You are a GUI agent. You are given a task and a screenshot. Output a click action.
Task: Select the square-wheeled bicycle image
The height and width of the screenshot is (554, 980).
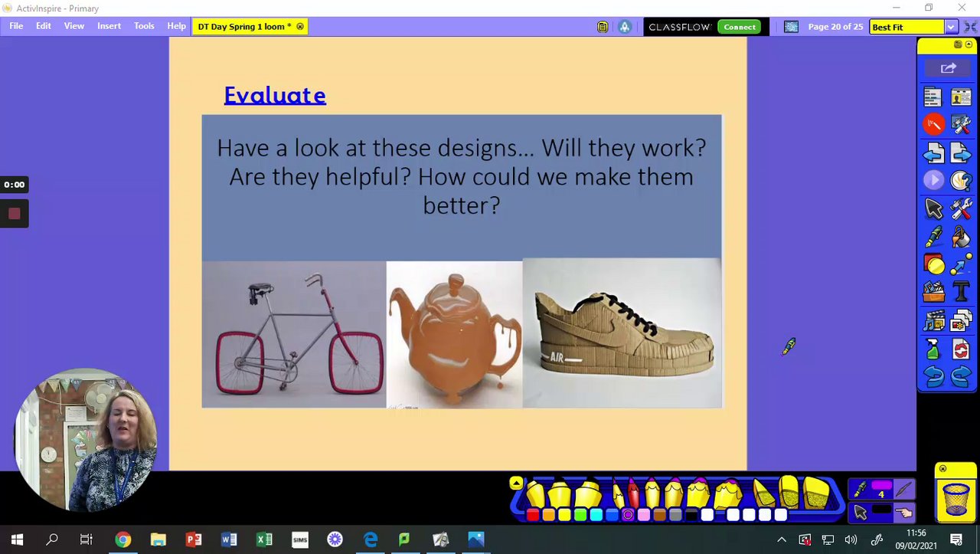click(x=294, y=334)
